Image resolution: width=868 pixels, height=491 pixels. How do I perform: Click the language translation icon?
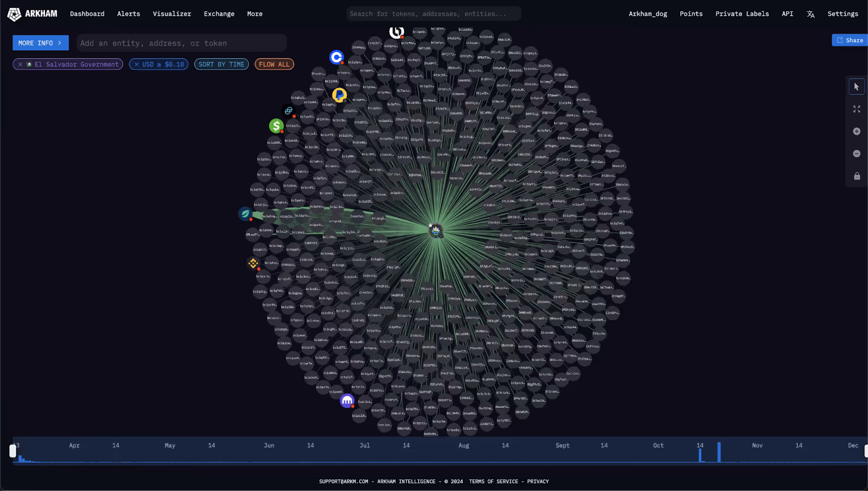(x=810, y=14)
